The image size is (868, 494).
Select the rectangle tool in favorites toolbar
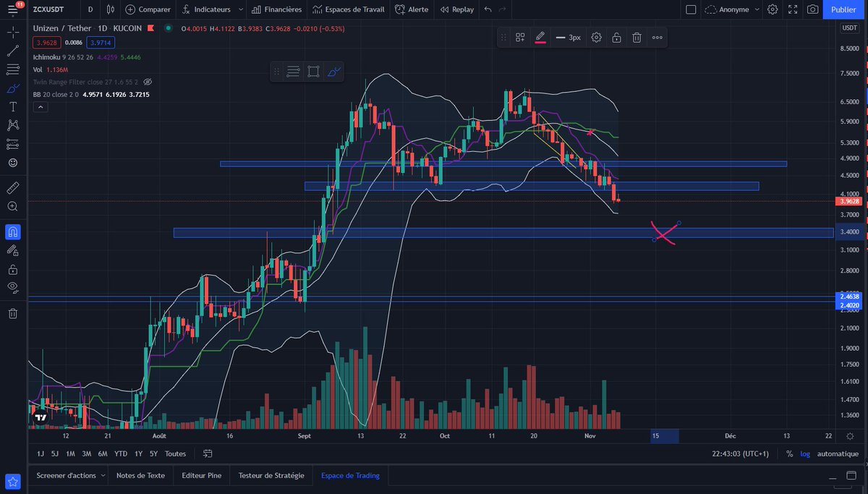click(x=313, y=72)
